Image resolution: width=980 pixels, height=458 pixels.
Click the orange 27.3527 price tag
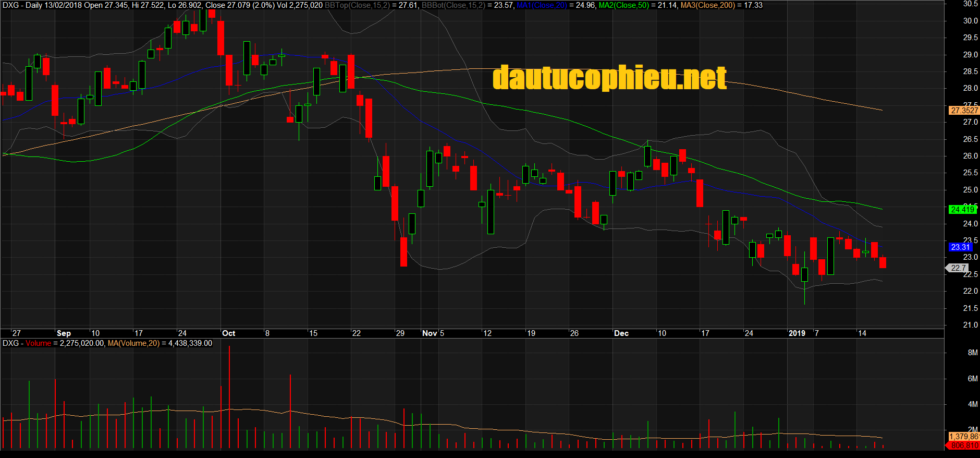tap(964, 111)
